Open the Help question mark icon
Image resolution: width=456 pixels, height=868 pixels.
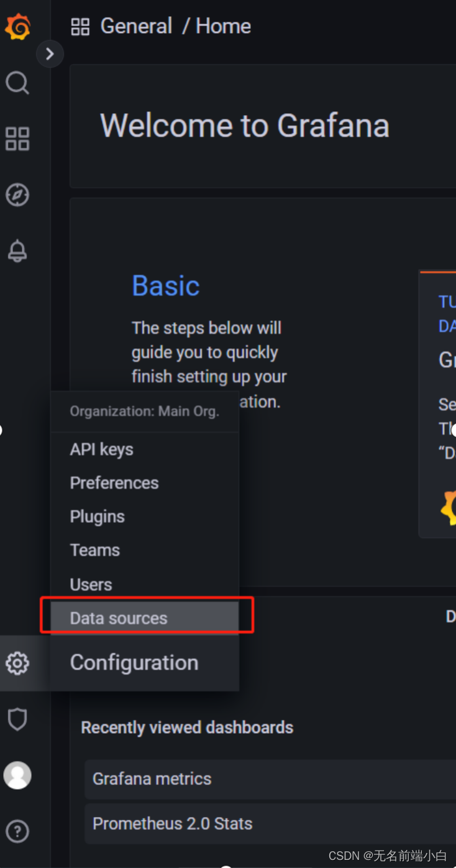pyautogui.click(x=17, y=831)
